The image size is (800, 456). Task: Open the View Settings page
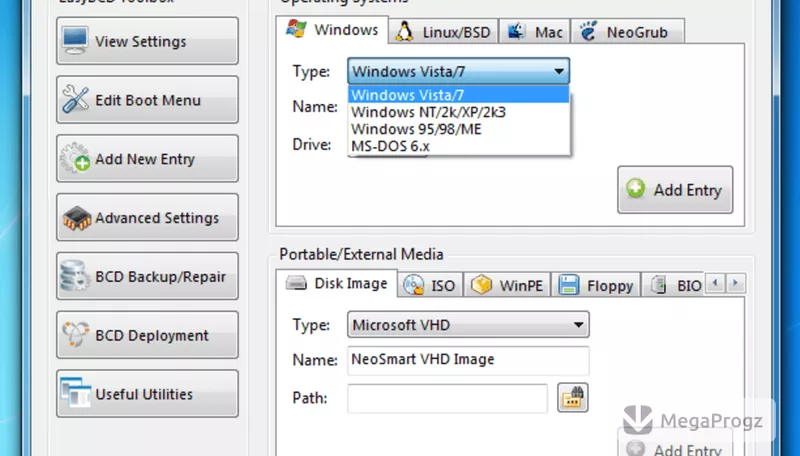[147, 41]
